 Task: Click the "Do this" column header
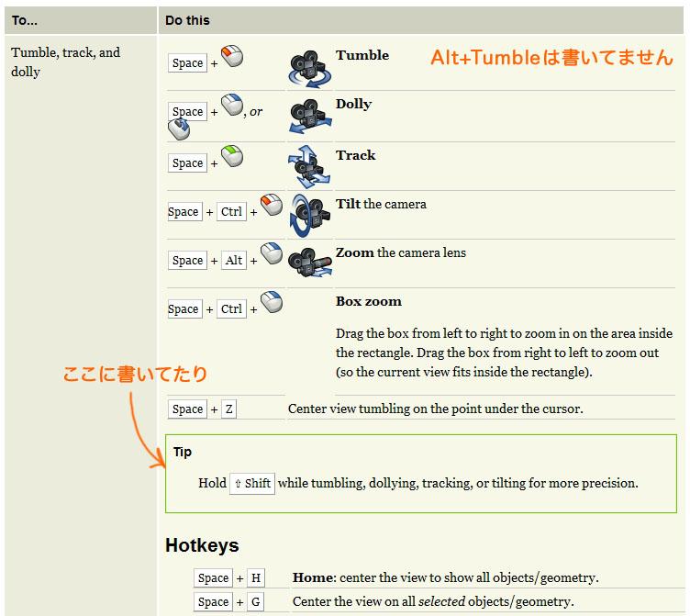click(x=188, y=20)
